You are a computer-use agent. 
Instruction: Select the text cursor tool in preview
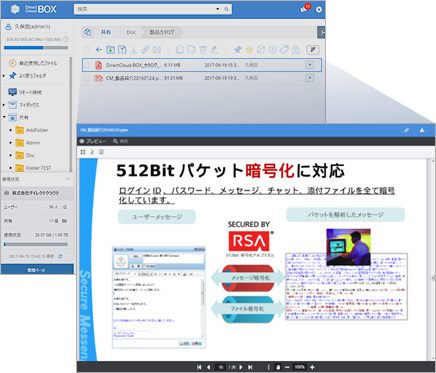click(269, 367)
